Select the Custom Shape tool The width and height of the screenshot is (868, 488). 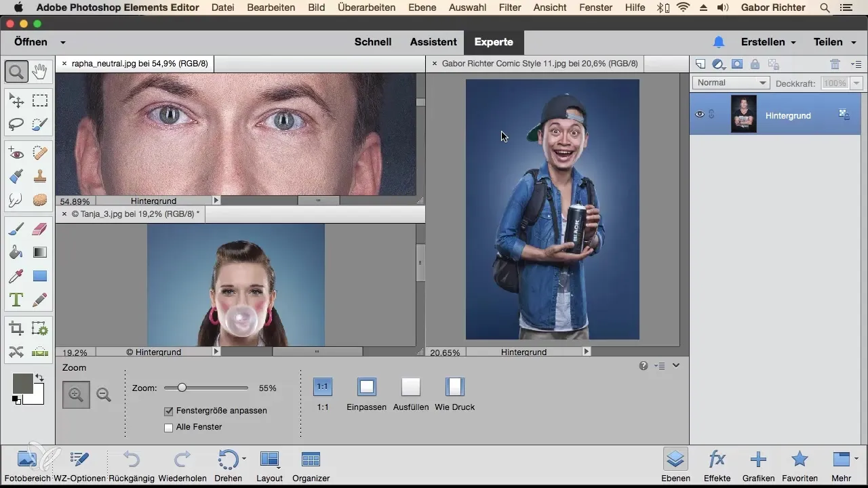(40, 276)
